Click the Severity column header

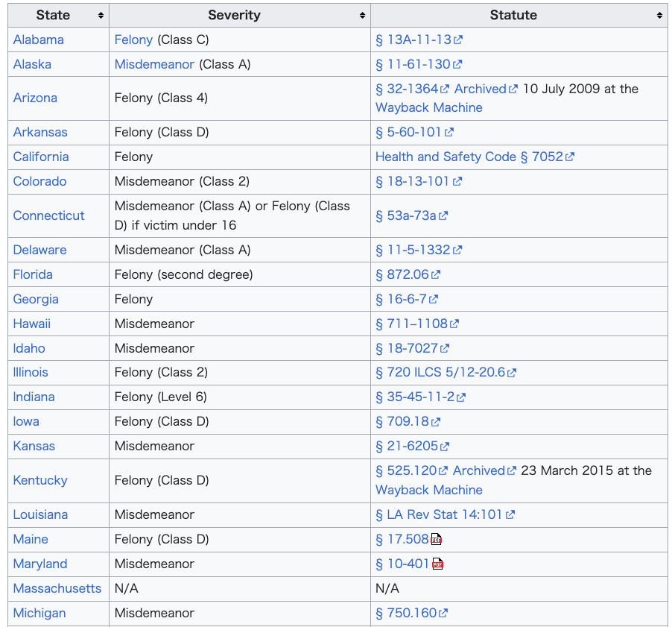240,16
